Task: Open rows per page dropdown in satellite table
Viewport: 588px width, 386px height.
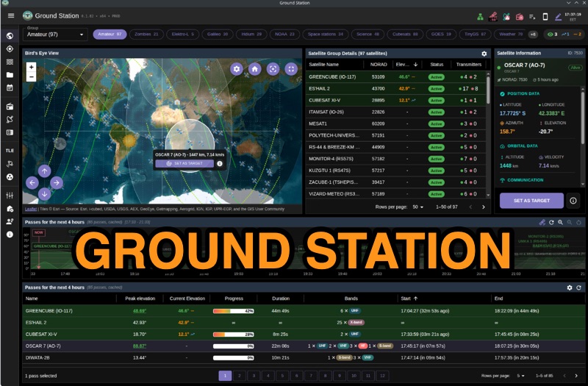Action: pos(417,207)
